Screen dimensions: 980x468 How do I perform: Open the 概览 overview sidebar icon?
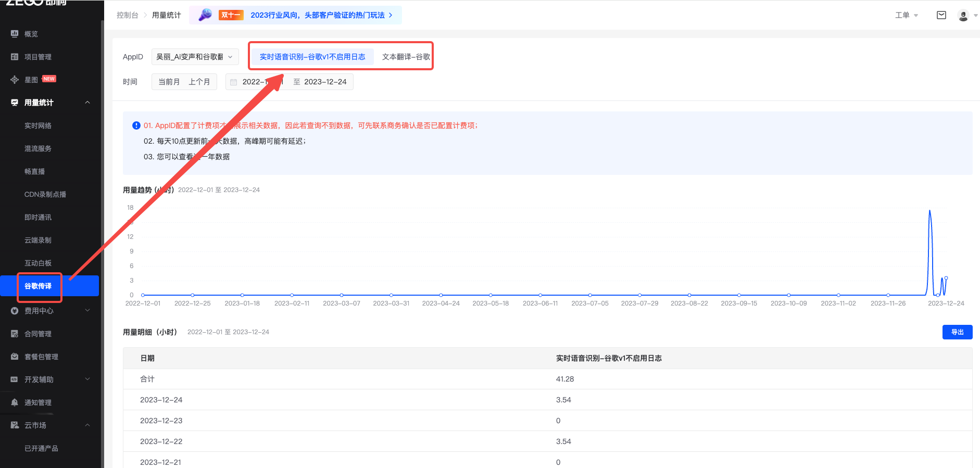tap(15, 34)
